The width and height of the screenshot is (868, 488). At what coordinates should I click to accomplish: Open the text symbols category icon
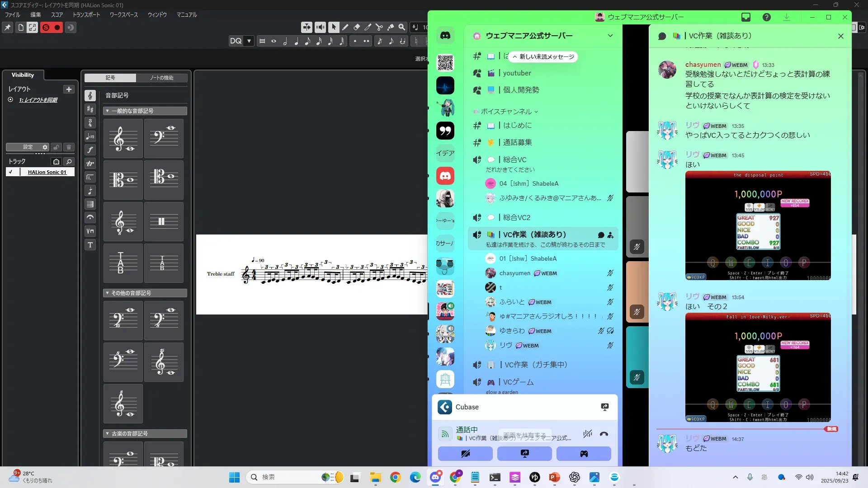click(x=90, y=245)
